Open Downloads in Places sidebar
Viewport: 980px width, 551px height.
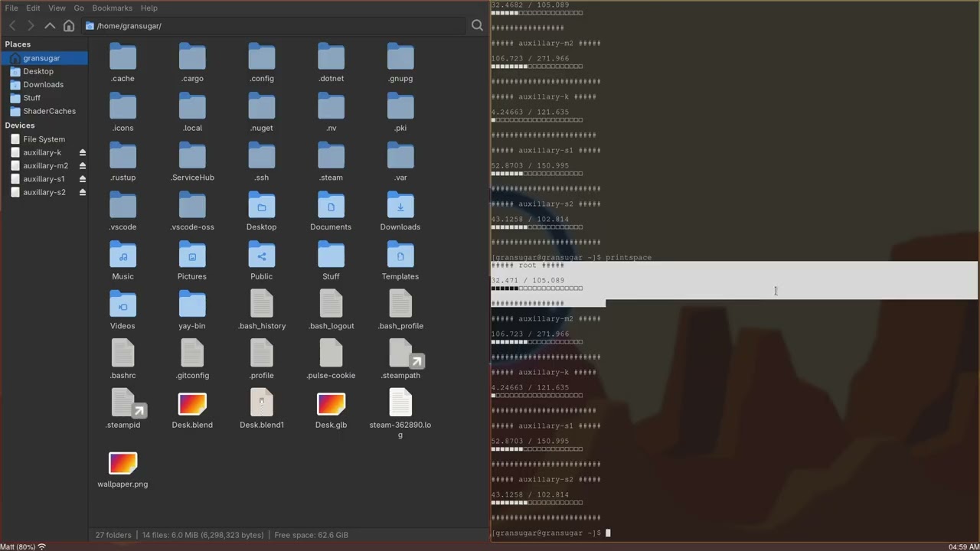[x=44, y=84]
